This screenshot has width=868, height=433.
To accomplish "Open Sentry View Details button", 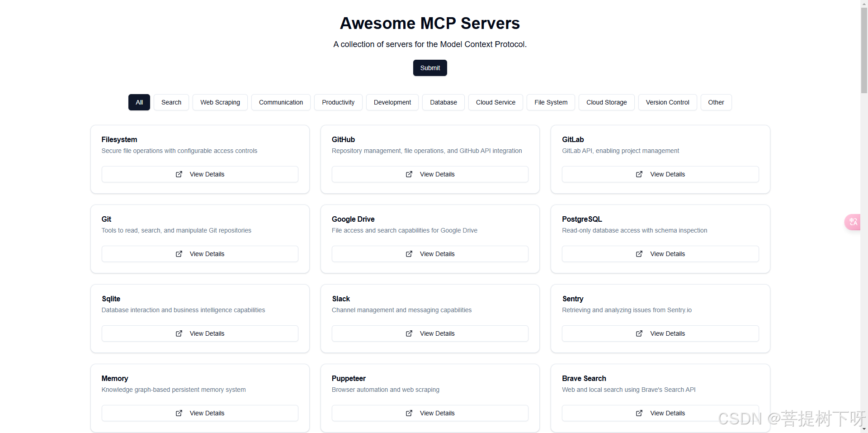I will pos(660,333).
